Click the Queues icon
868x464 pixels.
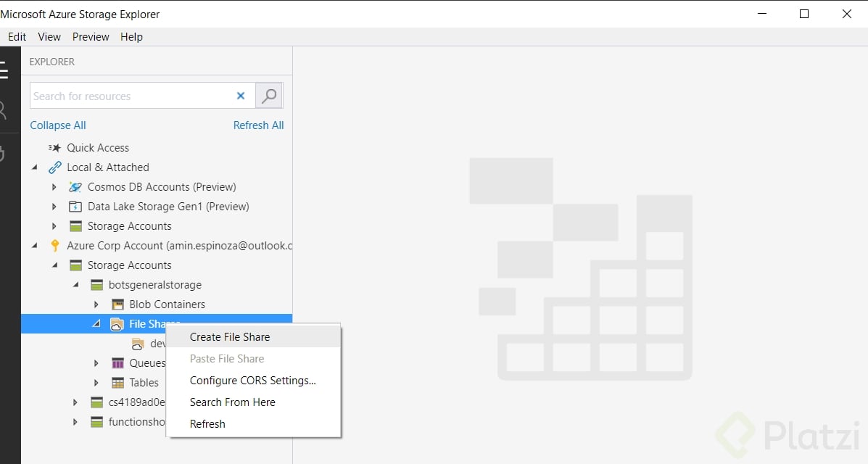tap(118, 363)
